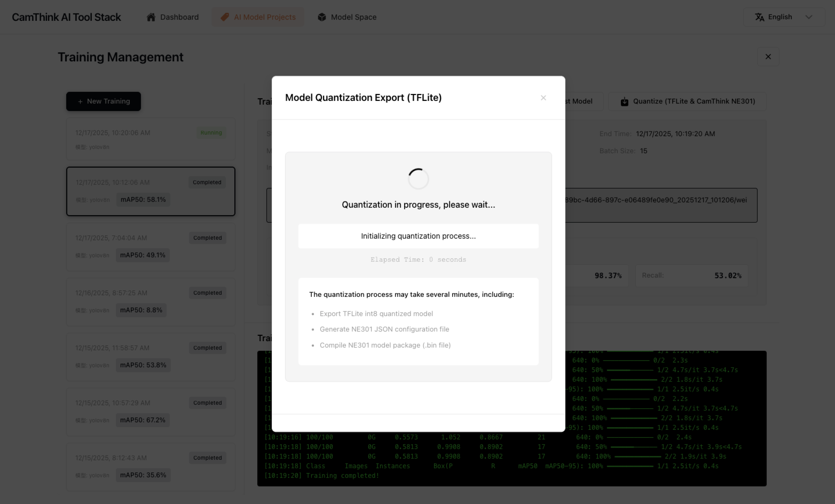Viewport: 835px width, 504px height.
Task: Click the Model Space cube icon
Action: point(322,17)
